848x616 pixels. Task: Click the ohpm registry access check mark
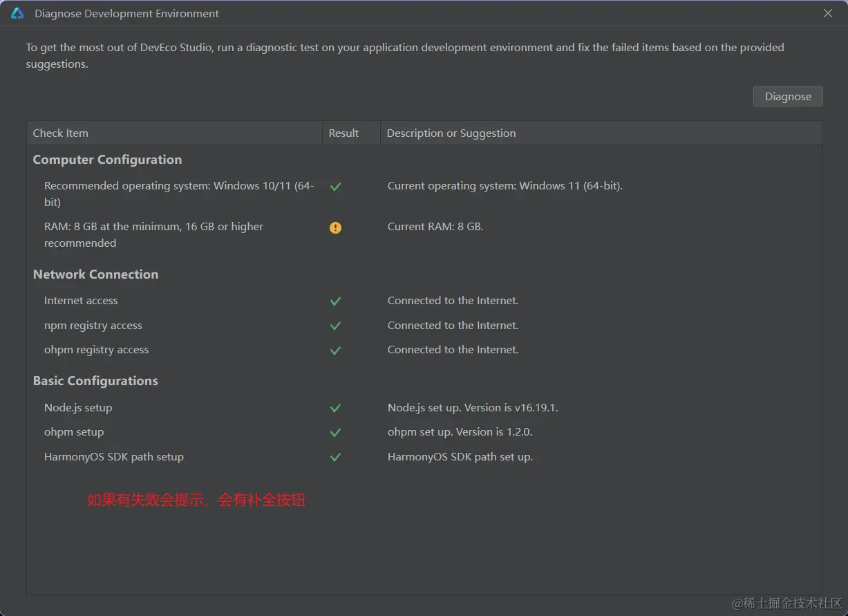coord(335,351)
